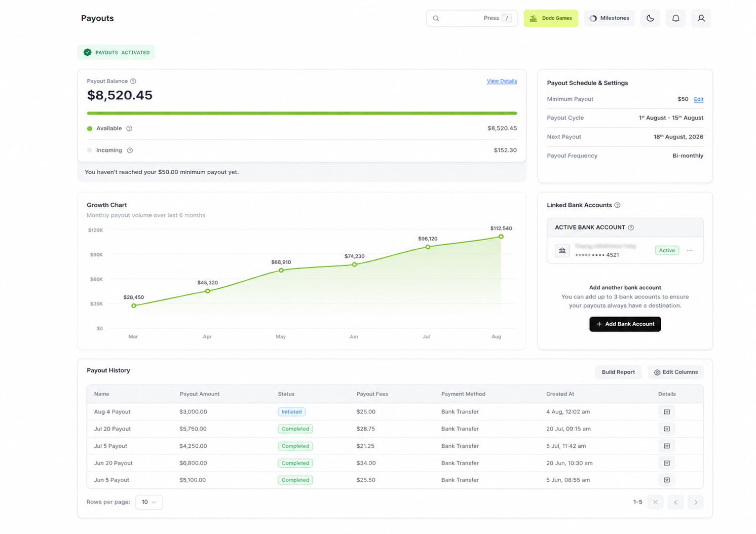Click the green payout balance progress bar
The width and height of the screenshot is (756, 534).
[302, 113]
